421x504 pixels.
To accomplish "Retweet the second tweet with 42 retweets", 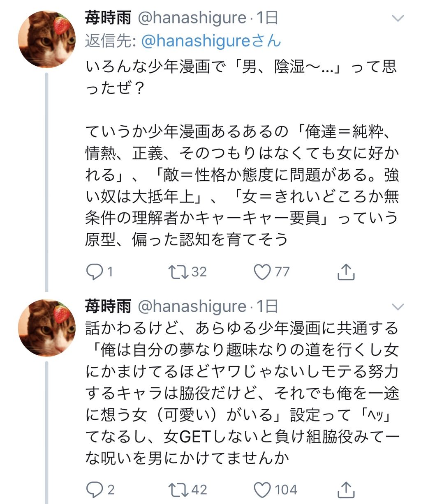I will pyautogui.click(x=178, y=489).
